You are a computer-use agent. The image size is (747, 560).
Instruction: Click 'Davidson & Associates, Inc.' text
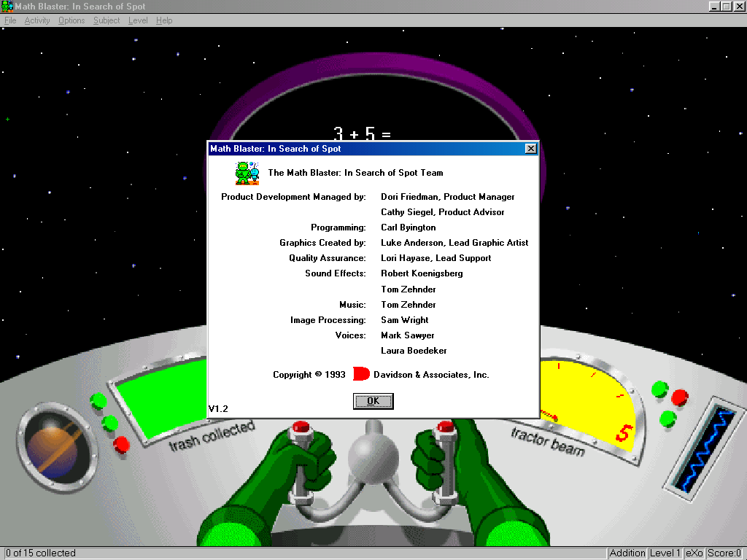(431, 374)
